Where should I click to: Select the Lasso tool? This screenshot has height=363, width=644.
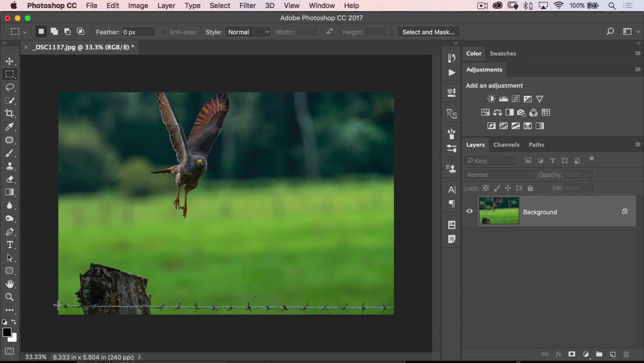click(10, 88)
